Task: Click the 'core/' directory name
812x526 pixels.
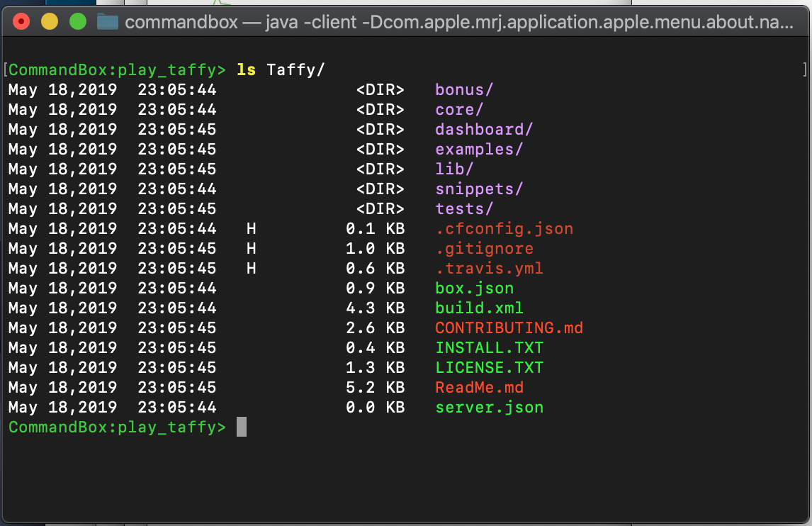Action: point(459,109)
